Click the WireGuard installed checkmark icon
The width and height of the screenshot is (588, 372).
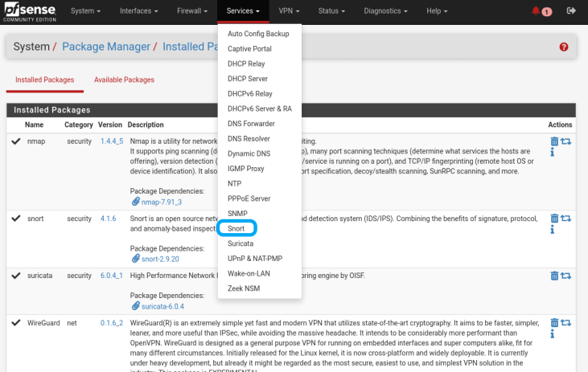pos(16,322)
